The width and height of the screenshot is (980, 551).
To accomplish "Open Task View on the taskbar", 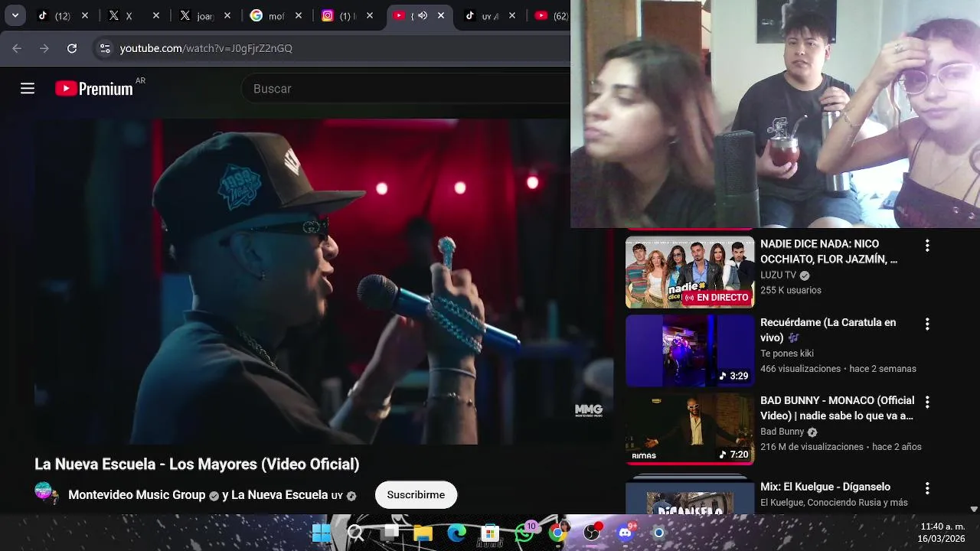I will 390,533.
